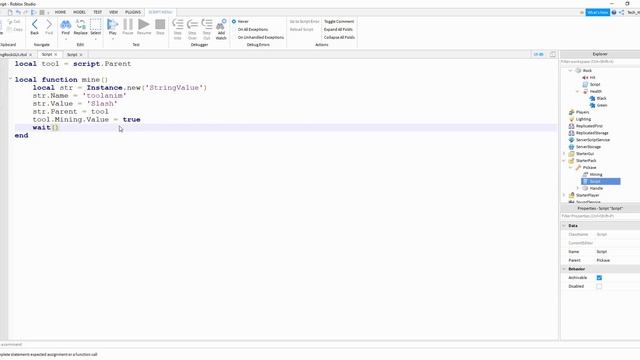Open the MODEL ribbon tab
Screen dimensions: 640x360
[79, 12]
